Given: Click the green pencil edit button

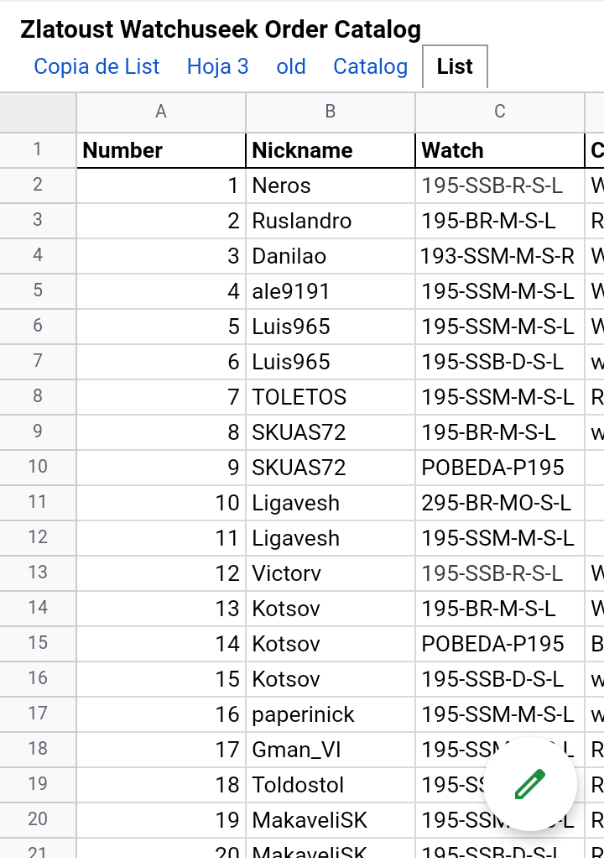Looking at the screenshot, I should (x=529, y=785).
